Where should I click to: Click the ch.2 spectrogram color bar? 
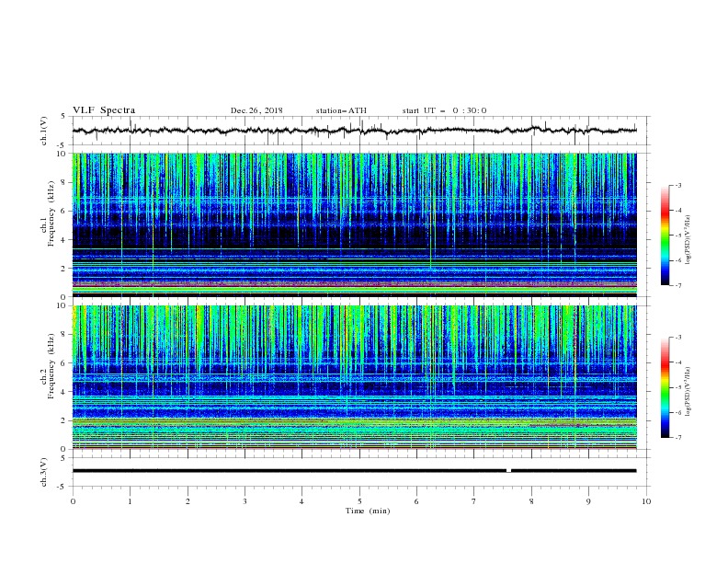665,387
